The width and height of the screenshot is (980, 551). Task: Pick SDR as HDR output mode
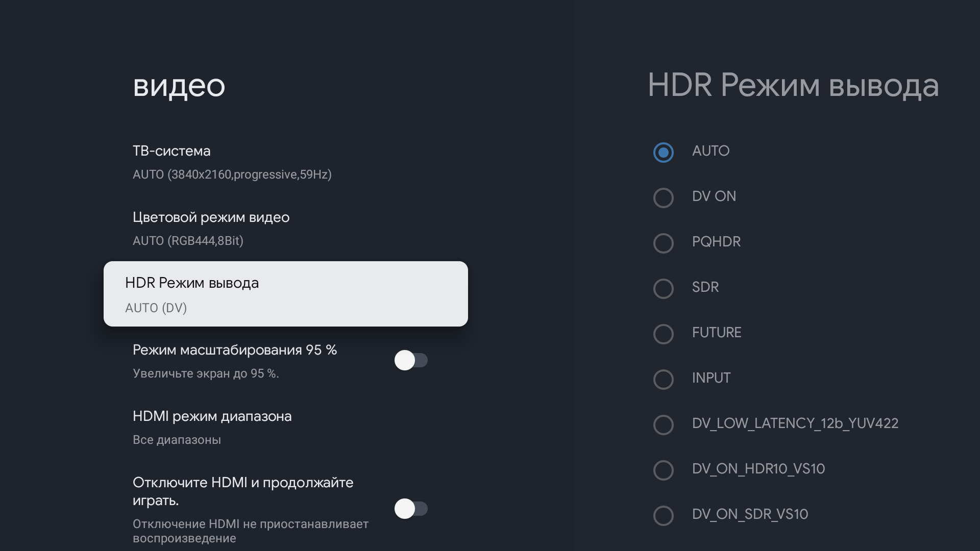(x=664, y=288)
